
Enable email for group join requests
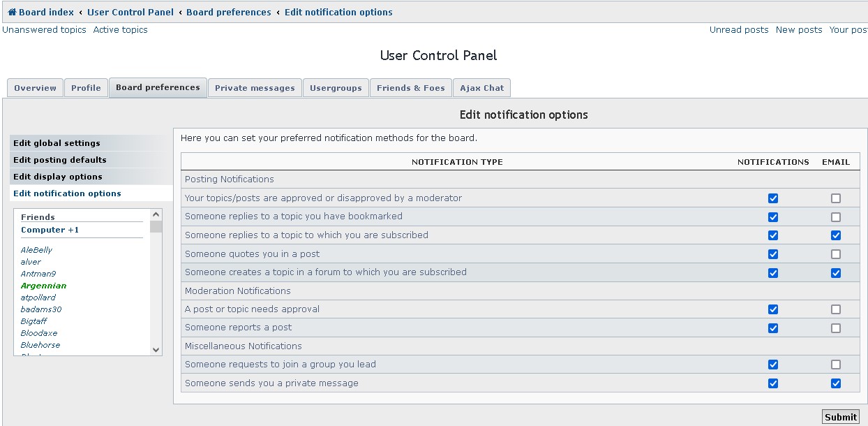tap(836, 365)
